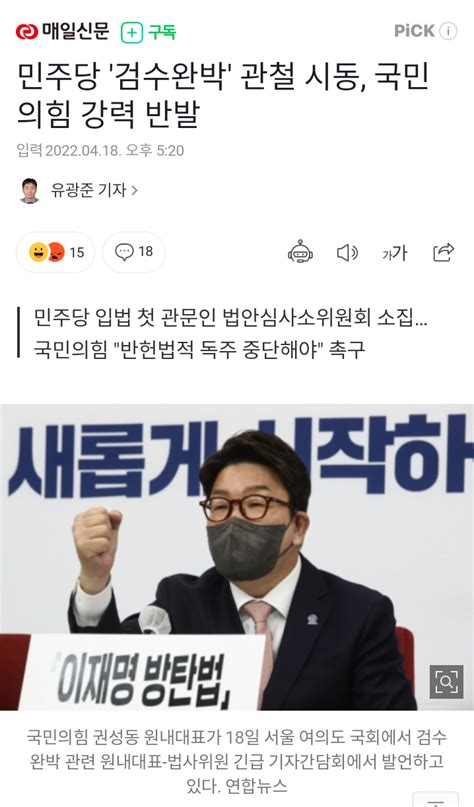
Task: Open reporter 유광준 기자 profile
Action: pos(89,190)
